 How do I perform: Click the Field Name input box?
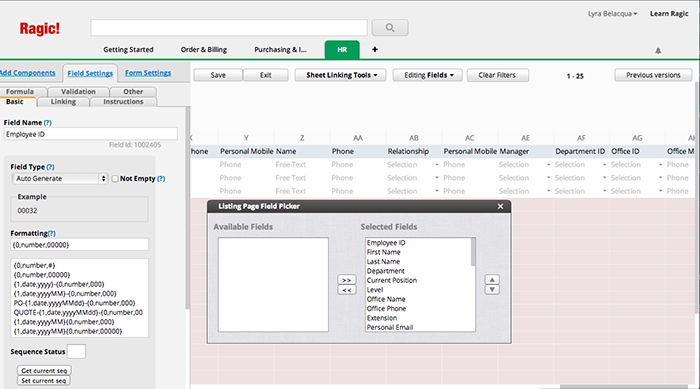point(91,134)
